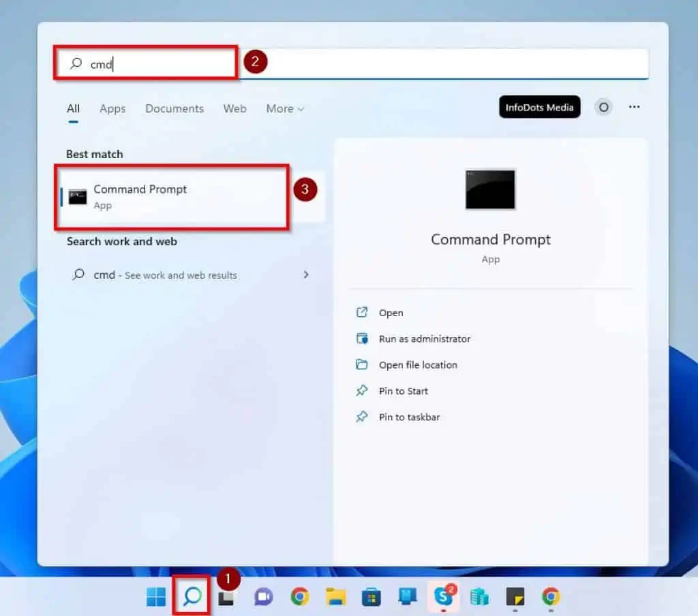Image resolution: width=698 pixels, height=616 pixels.
Task: Click the circular O account icon
Action: (603, 107)
